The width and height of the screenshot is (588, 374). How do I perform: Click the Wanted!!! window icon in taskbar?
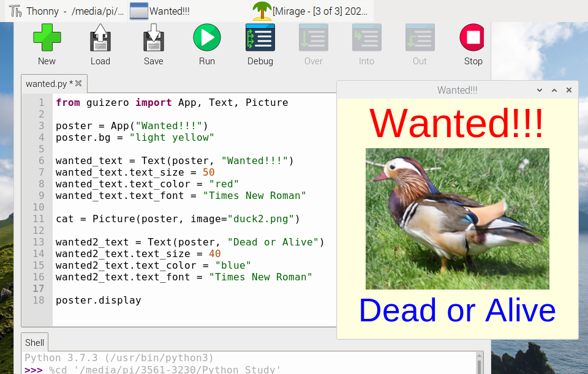pyautogui.click(x=139, y=11)
